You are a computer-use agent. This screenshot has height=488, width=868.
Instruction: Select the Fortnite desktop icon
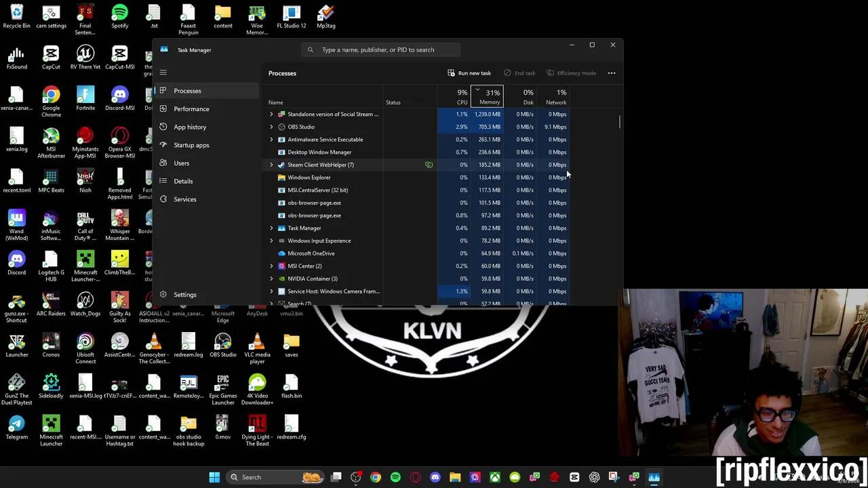pyautogui.click(x=85, y=99)
